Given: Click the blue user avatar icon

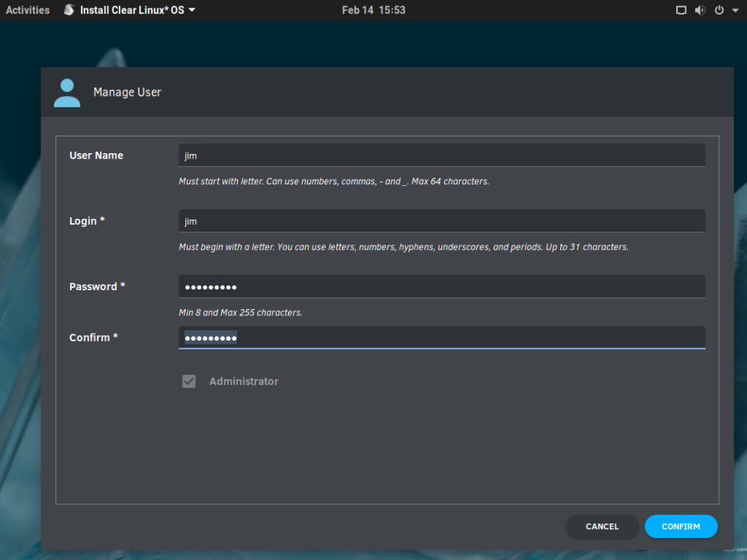Looking at the screenshot, I should (x=67, y=92).
